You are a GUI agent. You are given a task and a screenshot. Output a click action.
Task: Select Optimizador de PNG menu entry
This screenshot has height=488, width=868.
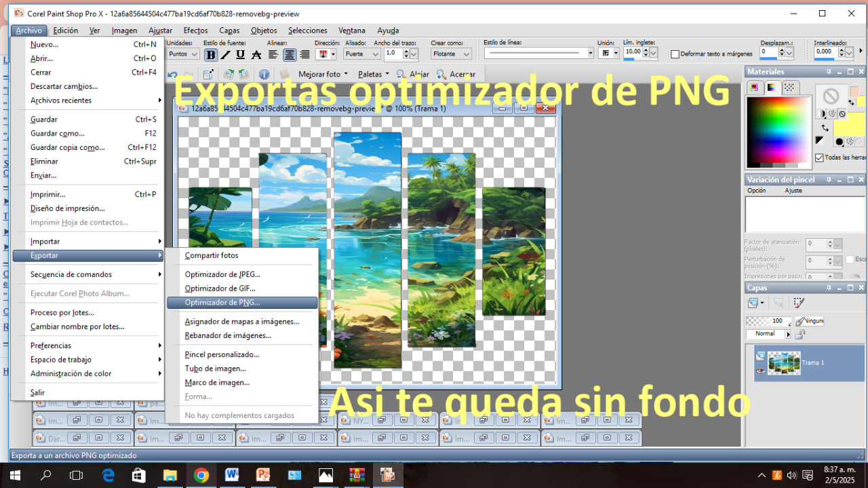coord(222,303)
